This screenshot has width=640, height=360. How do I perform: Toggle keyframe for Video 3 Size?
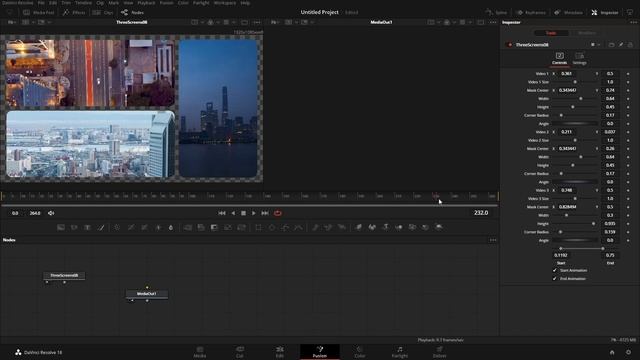click(x=628, y=199)
